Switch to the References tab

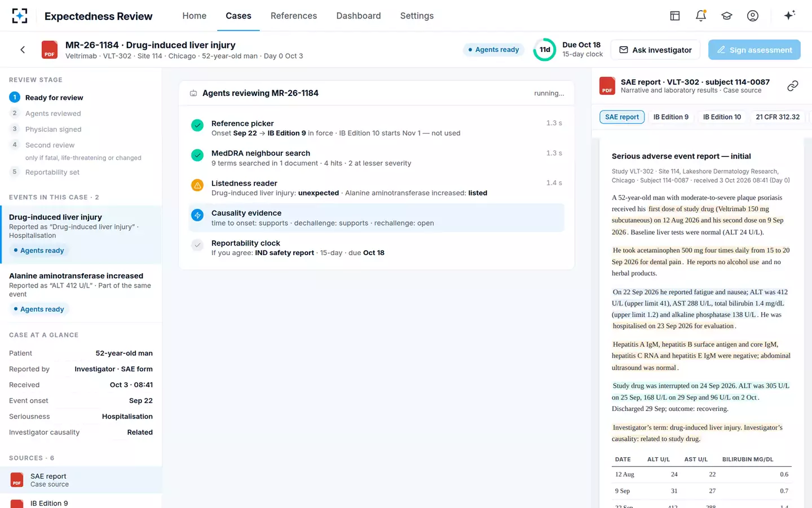[294, 16]
